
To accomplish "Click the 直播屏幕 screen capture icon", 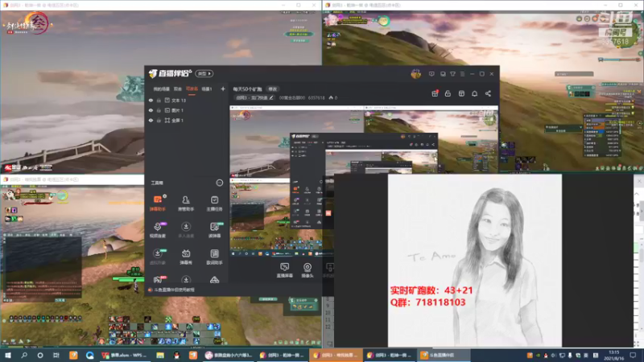I will pos(284,270).
